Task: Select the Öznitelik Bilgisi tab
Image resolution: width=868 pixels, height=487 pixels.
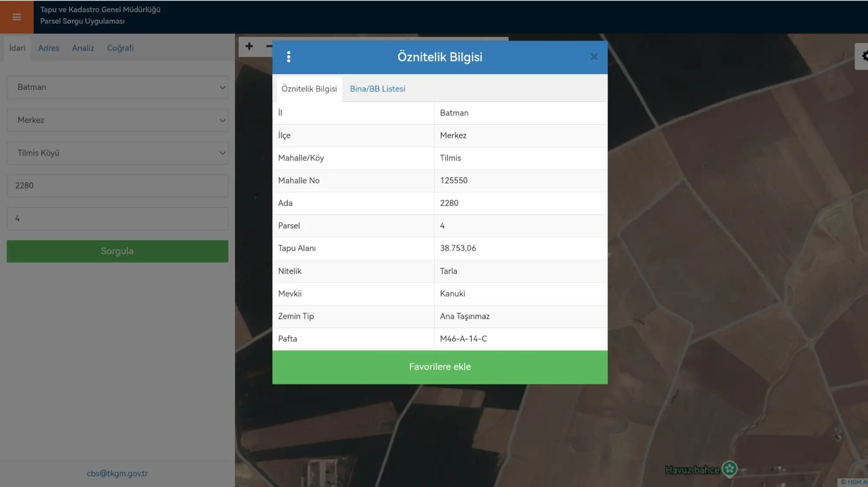Action: 309,89
